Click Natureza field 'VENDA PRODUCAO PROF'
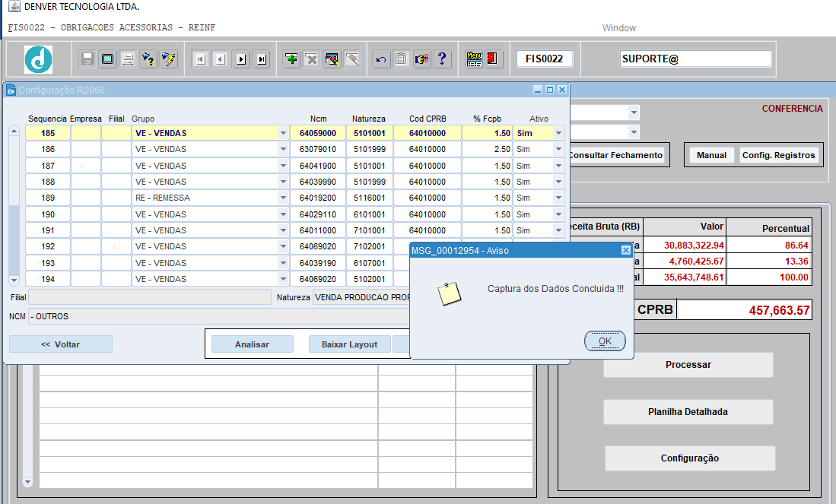 click(361, 297)
